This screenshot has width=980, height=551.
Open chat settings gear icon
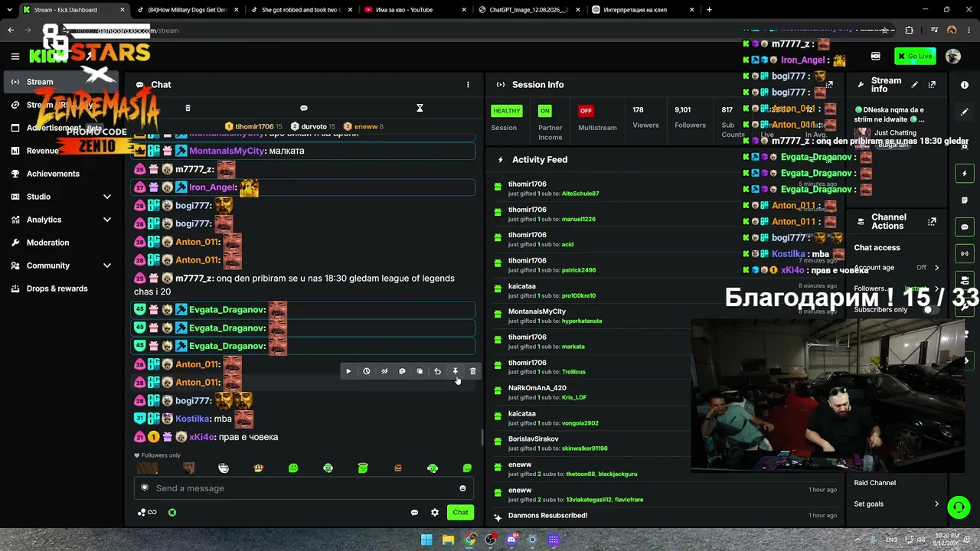(435, 513)
